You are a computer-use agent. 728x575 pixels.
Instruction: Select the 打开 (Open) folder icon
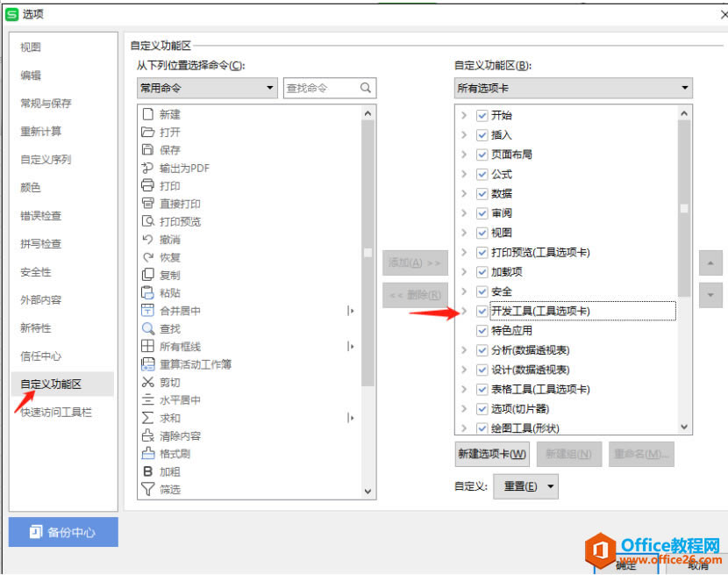pos(147,132)
